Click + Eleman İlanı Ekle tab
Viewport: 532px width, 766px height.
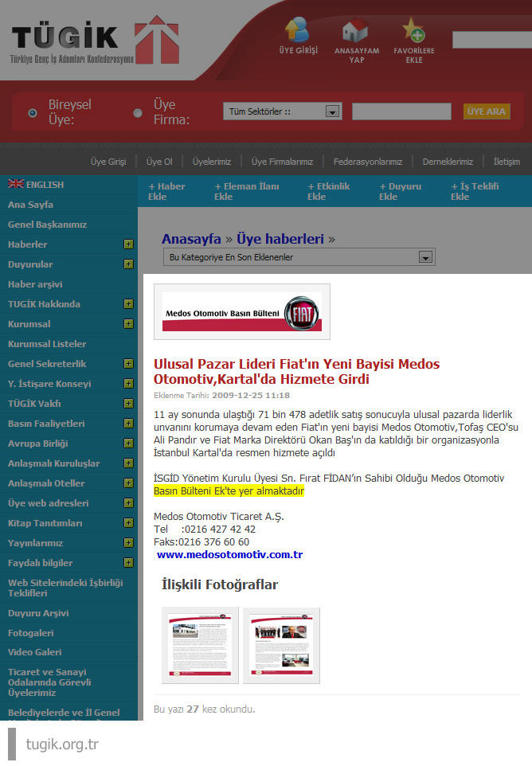pyautogui.click(x=247, y=191)
